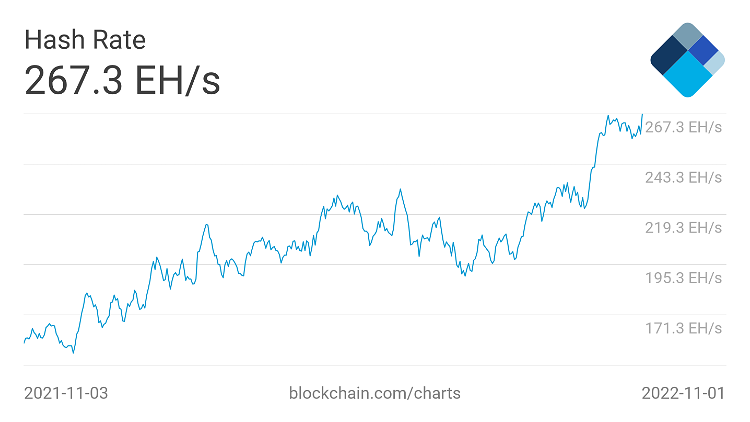Select the 2022-11-01 end date label
This screenshot has width=750, height=422.
[x=683, y=393]
